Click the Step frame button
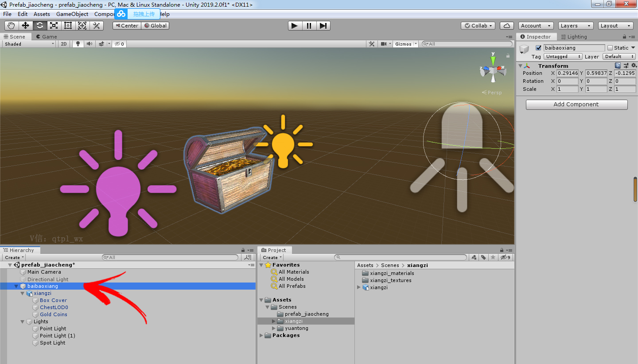 coord(323,26)
